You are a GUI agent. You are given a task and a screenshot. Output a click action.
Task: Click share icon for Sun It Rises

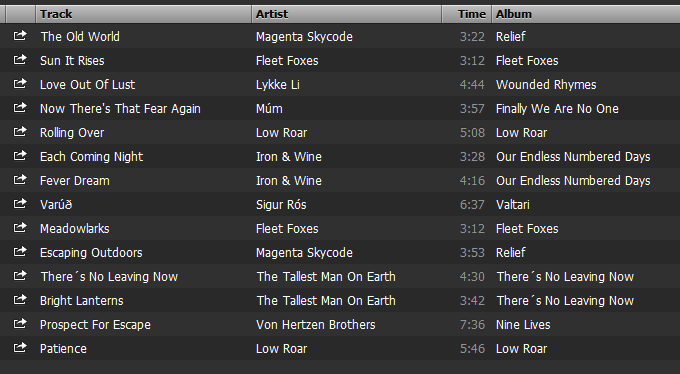click(x=20, y=59)
